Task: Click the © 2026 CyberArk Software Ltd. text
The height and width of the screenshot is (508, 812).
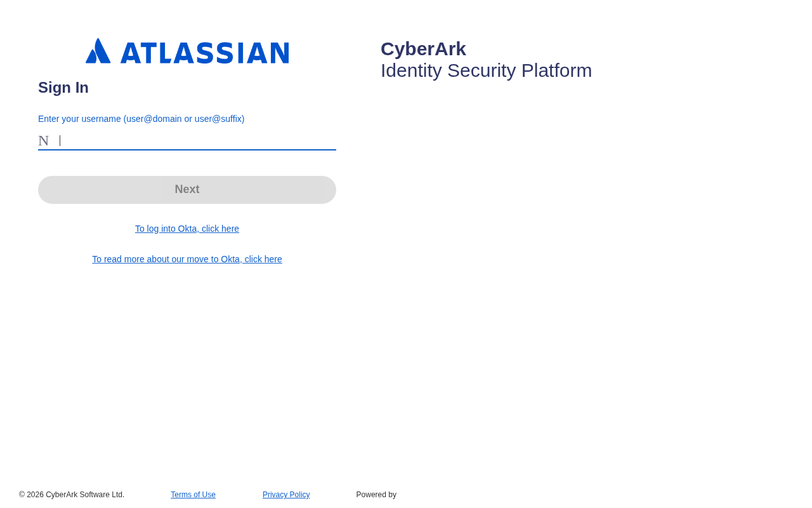Action: (72, 495)
